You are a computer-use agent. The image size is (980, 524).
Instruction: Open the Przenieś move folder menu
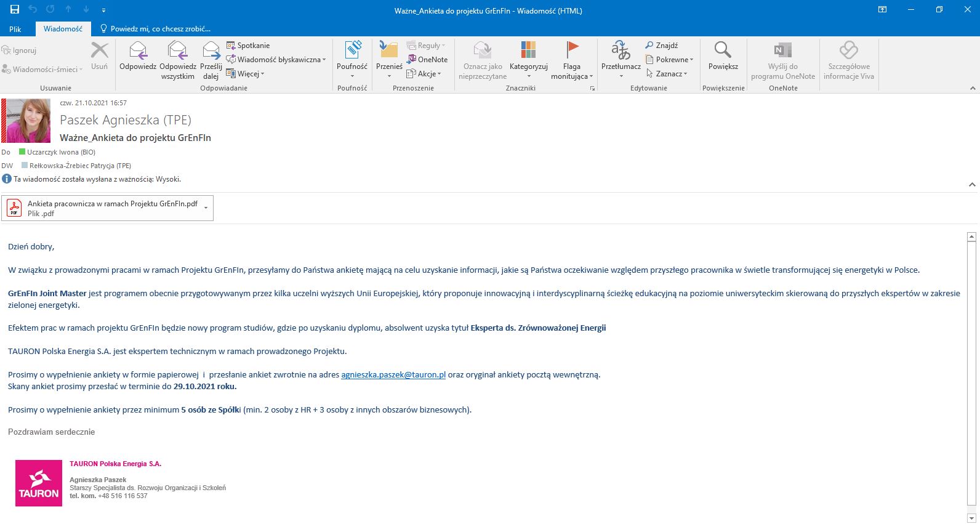389,60
